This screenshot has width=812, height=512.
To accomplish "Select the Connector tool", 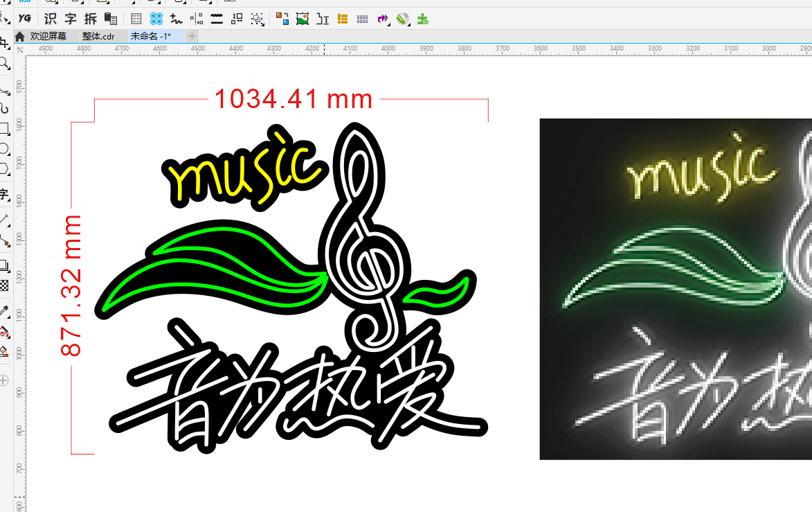I will (x=5, y=240).
